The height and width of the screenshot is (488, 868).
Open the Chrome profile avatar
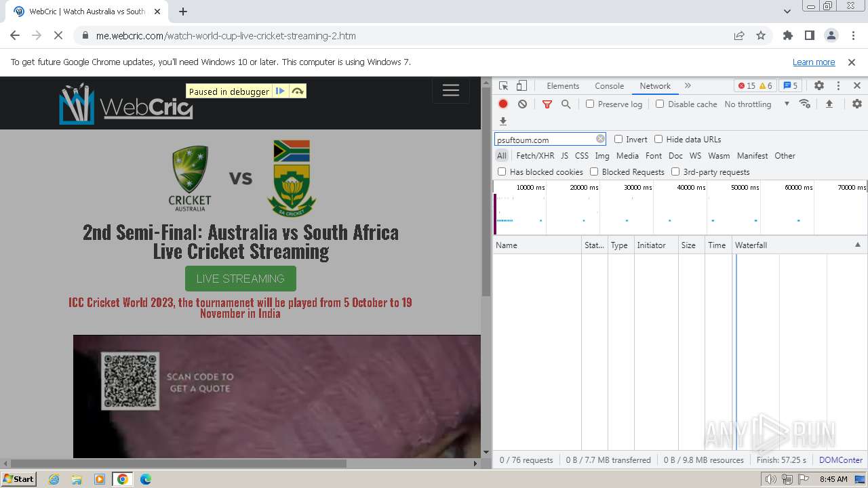(831, 36)
